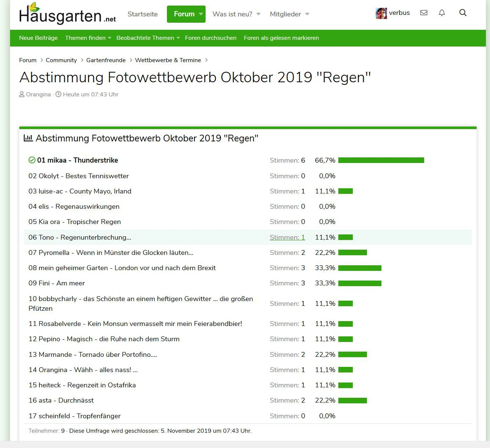Expand the Mitglieder dropdown arrow

pyautogui.click(x=307, y=14)
